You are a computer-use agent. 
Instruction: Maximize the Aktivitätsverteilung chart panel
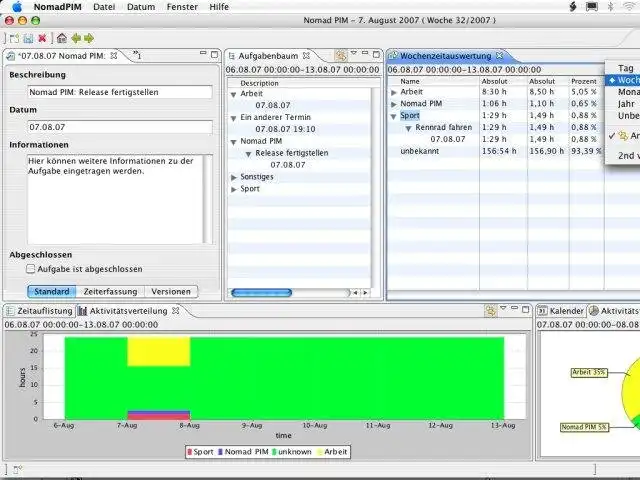(526, 309)
